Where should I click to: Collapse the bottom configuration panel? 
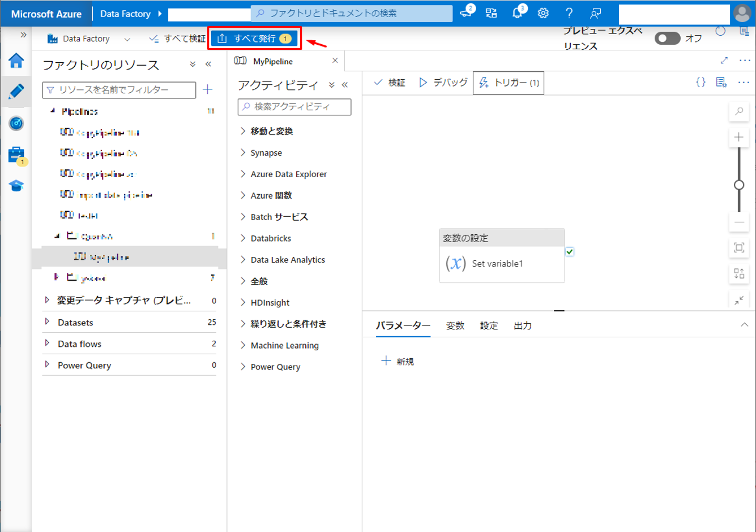(744, 325)
